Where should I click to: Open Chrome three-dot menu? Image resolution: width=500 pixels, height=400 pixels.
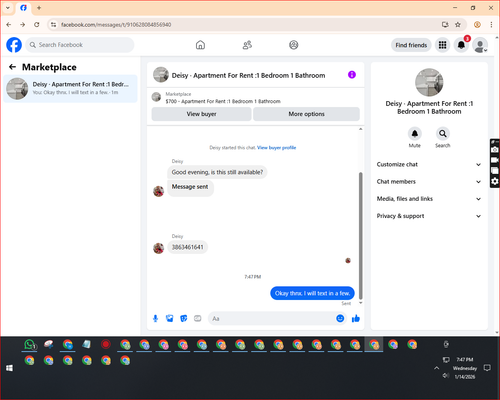(x=491, y=25)
